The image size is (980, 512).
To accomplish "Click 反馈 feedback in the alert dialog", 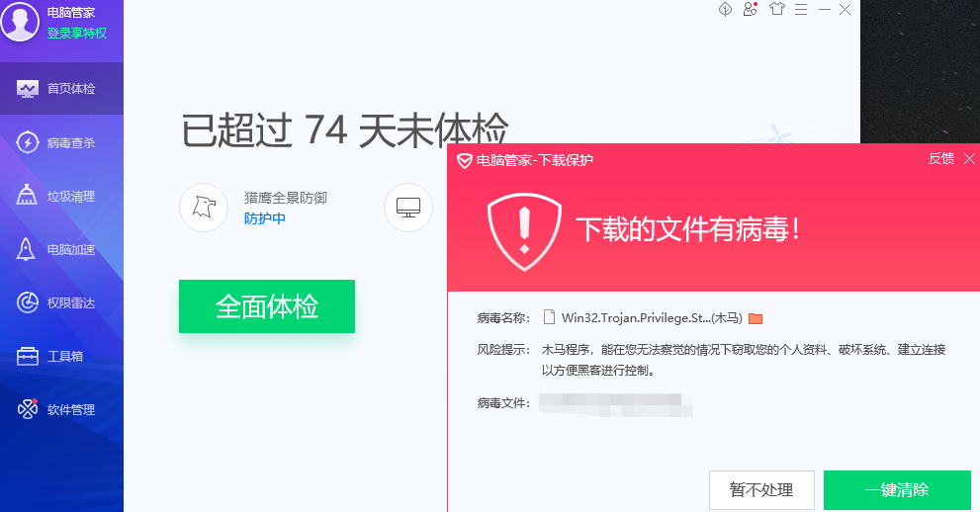I will pos(941,158).
